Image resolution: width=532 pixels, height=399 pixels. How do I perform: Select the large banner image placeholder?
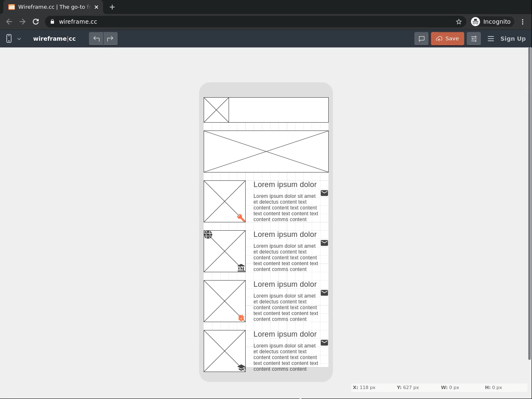click(266, 151)
